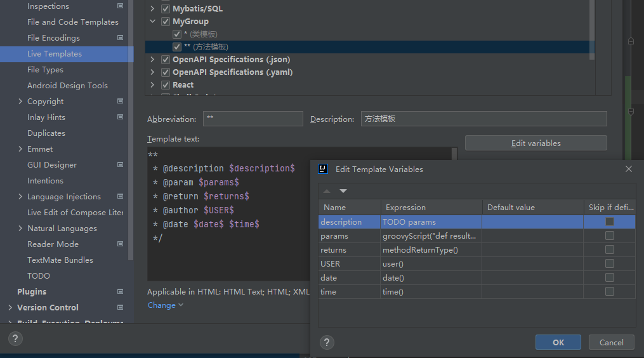Expand the Emmet settings node
The image size is (644, 358).
(20, 149)
